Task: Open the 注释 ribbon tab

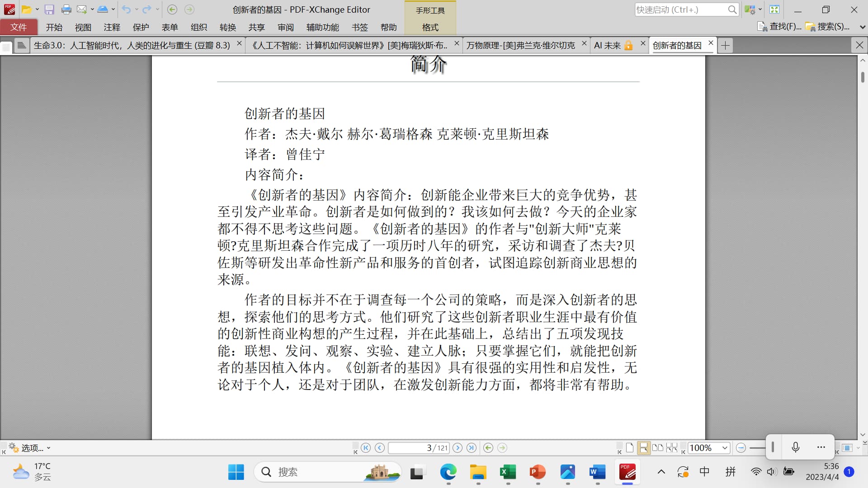Action: click(112, 28)
